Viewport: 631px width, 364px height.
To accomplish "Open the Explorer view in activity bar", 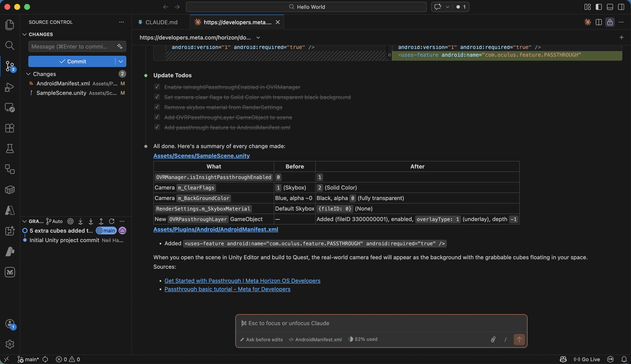I will point(10,25).
